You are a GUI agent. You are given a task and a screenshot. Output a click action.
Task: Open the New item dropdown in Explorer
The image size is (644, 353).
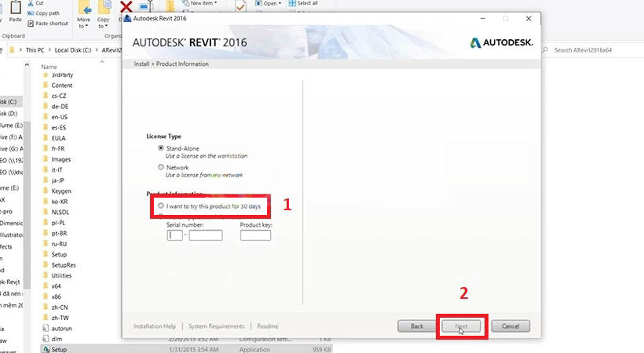point(200,3)
